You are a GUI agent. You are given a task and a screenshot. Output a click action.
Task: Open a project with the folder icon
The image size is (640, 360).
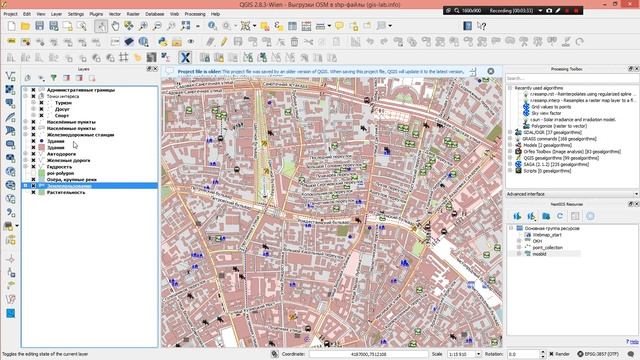25,26
